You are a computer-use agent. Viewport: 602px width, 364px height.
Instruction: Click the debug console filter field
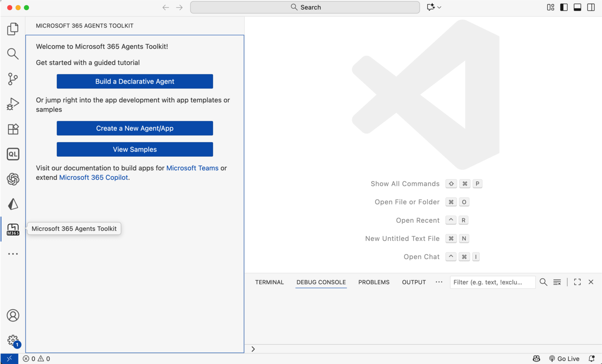point(492,282)
